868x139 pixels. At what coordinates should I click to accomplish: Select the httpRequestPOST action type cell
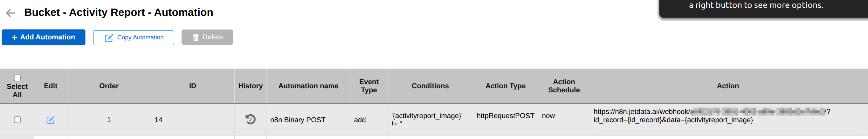[505, 116]
